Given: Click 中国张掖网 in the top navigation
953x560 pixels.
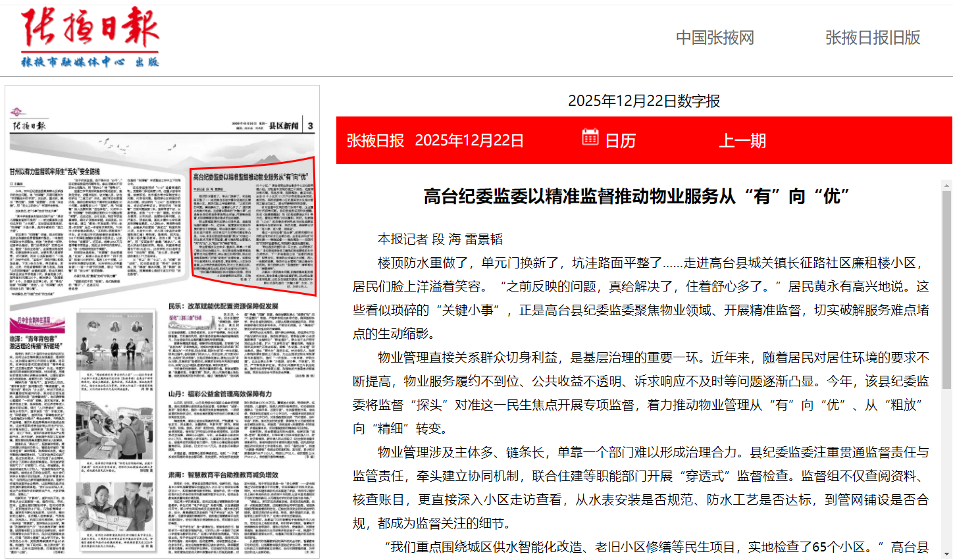Looking at the screenshot, I should [715, 38].
